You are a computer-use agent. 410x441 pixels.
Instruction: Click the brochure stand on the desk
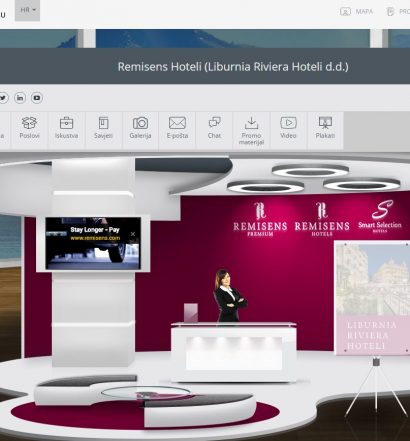coord(191,313)
